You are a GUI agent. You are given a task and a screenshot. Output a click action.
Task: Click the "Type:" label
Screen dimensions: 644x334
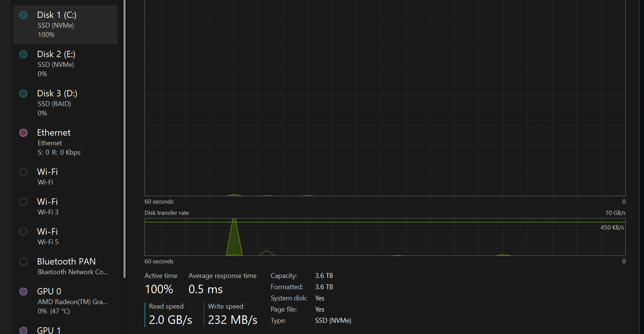(278, 321)
